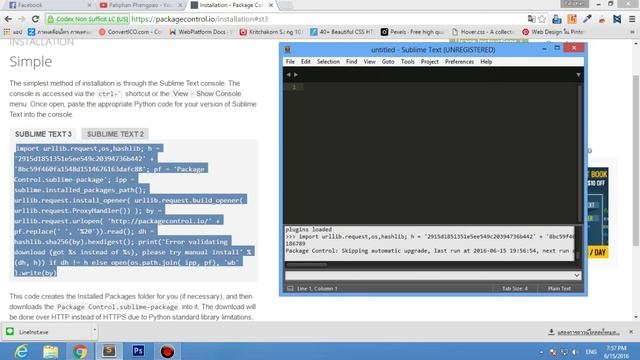
Task: Open the Plain Text syntax selector
Action: [x=559, y=289]
